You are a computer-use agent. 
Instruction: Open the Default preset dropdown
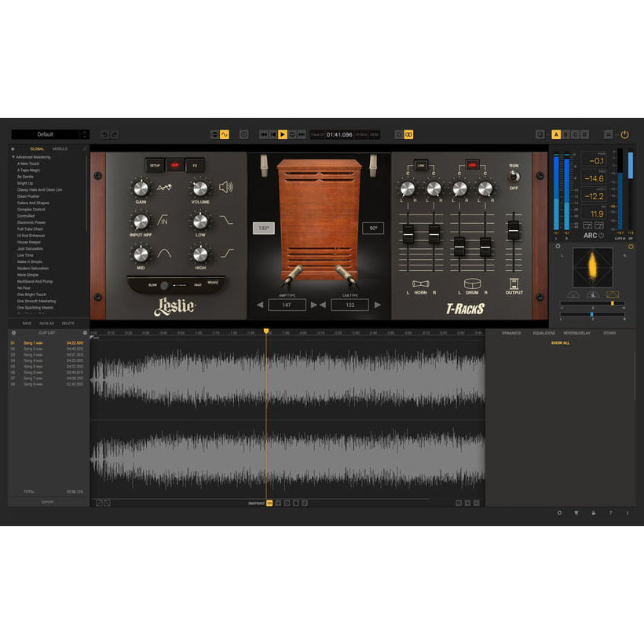[x=49, y=134]
